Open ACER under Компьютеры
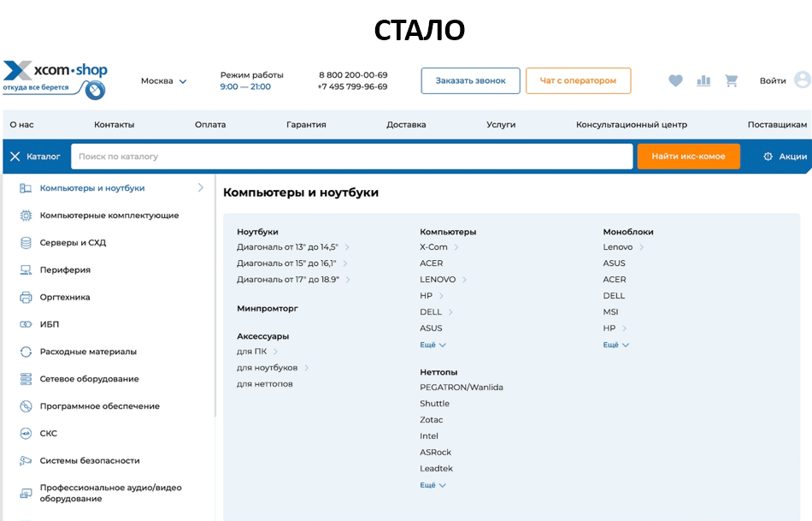Screen dimensions: 812x521 pos(432,263)
